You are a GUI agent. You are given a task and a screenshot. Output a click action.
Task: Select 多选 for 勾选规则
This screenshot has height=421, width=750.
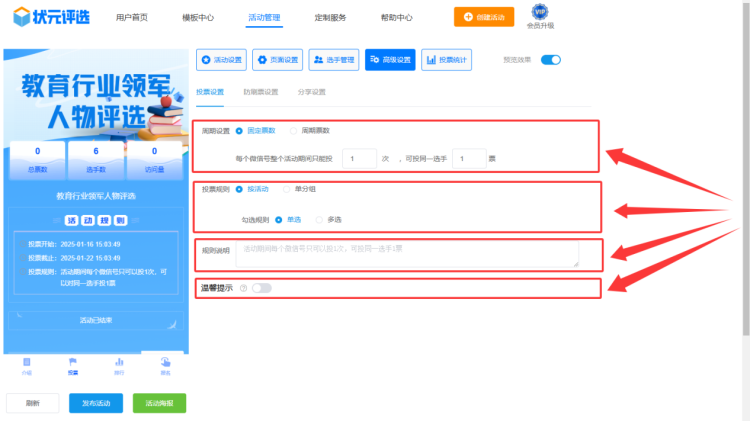pos(320,219)
